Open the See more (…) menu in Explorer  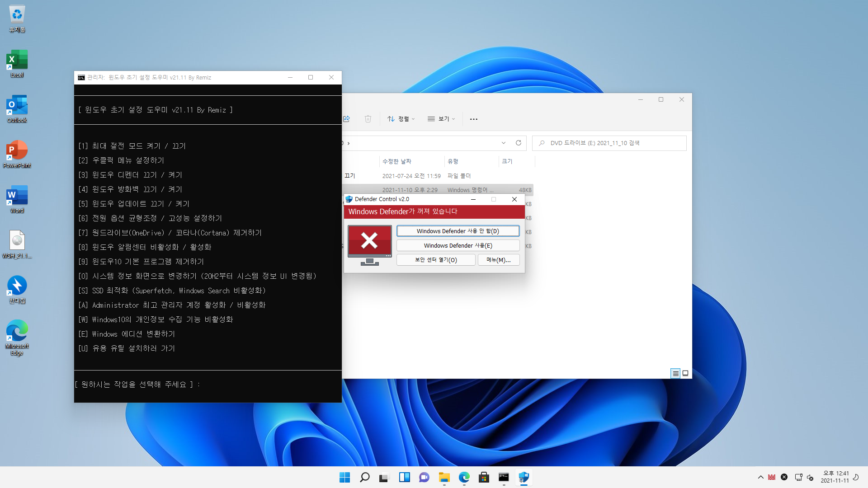474,119
